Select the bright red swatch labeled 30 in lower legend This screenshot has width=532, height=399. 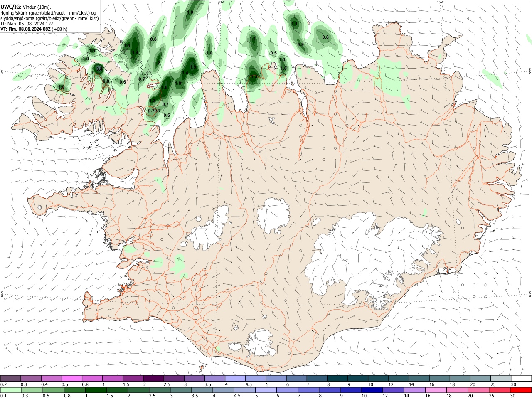521,390
